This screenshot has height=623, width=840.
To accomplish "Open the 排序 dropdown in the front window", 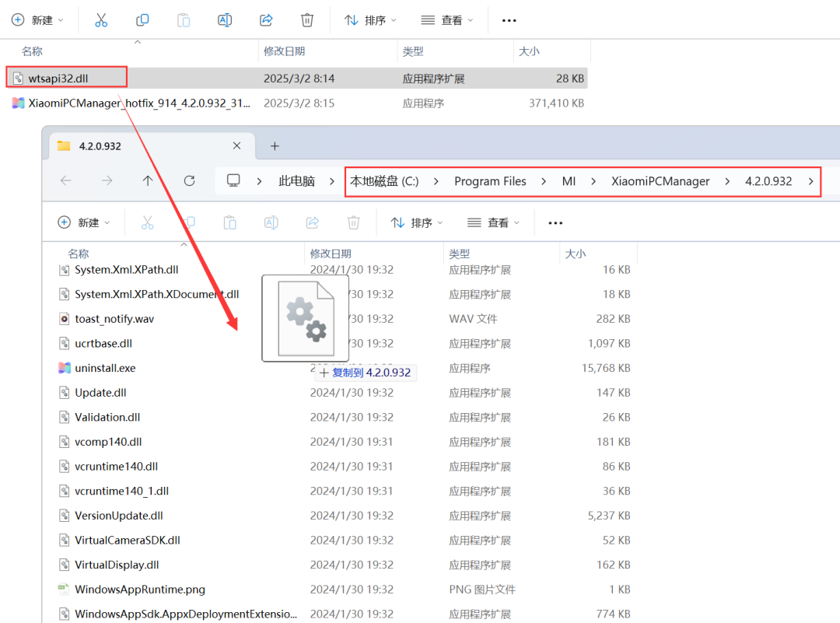I will (417, 222).
